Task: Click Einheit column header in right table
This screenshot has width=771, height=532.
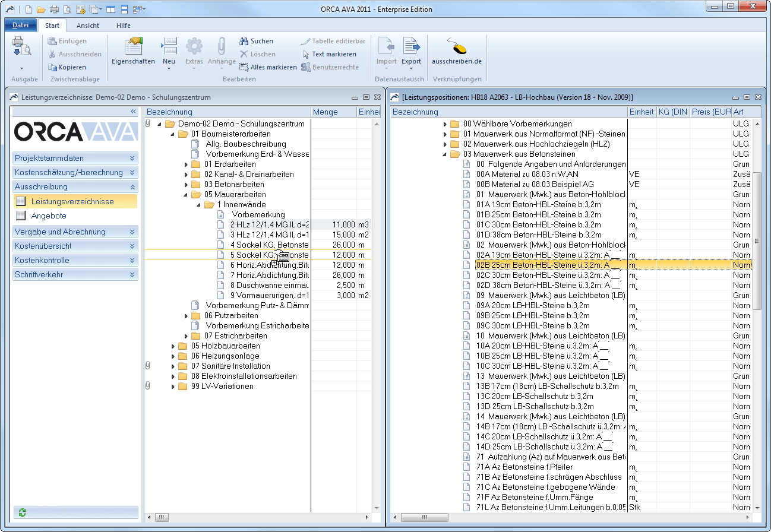Action: tap(642, 112)
